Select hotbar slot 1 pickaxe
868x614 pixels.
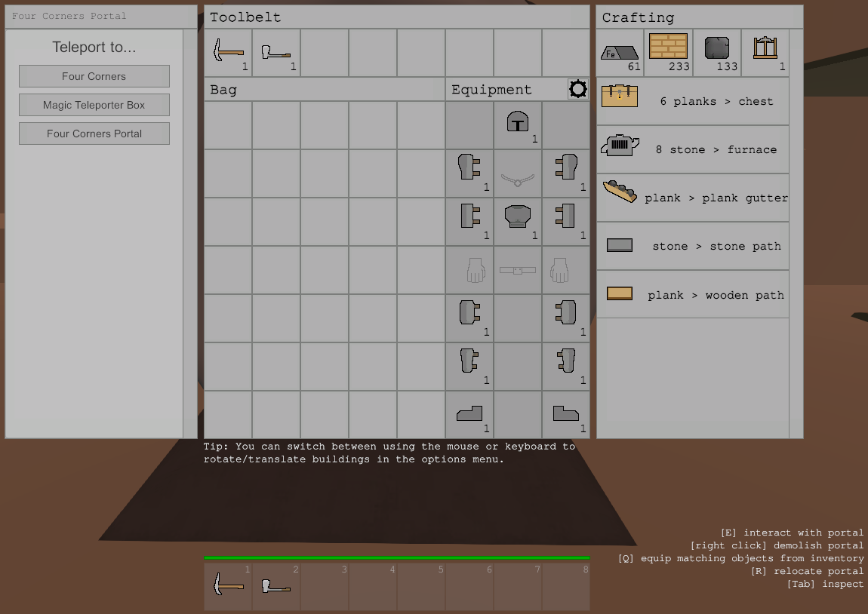pyautogui.click(x=228, y=586)
